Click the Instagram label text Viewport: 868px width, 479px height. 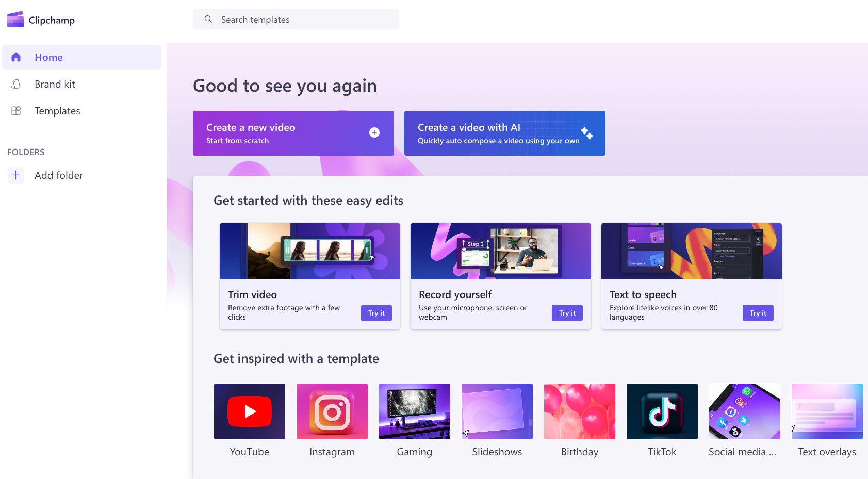click(x=332, y=452)
